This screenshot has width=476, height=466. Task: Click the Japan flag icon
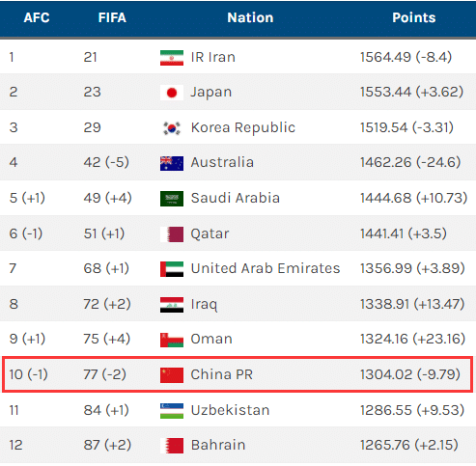[x=172, y=93]
